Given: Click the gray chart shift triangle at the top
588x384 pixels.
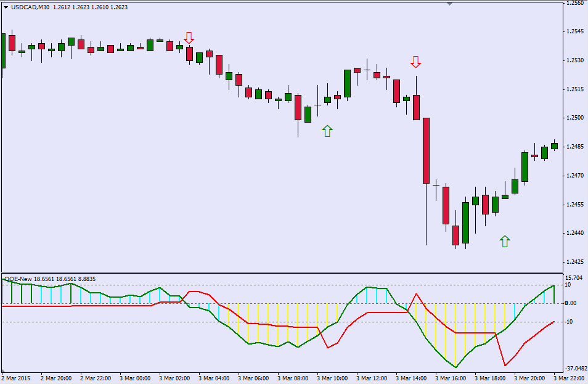Looking at the screenshot, I should [x=450, y=4].
